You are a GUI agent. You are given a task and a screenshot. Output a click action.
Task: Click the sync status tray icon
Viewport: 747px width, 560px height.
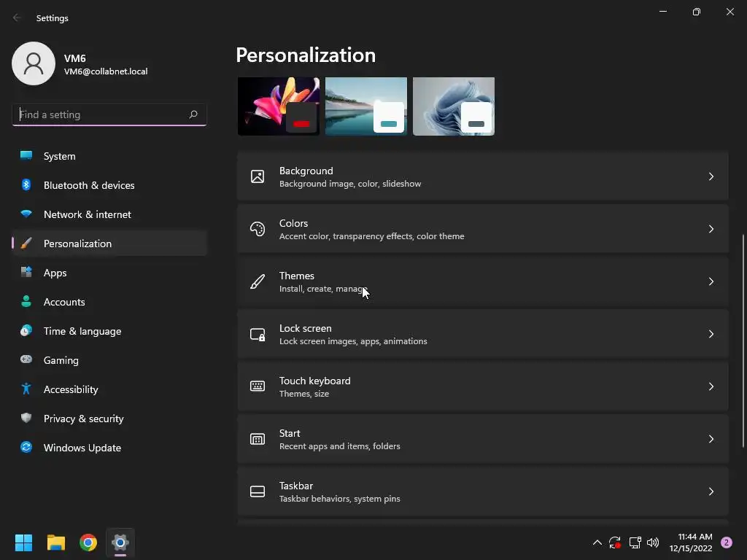point(614,542)
